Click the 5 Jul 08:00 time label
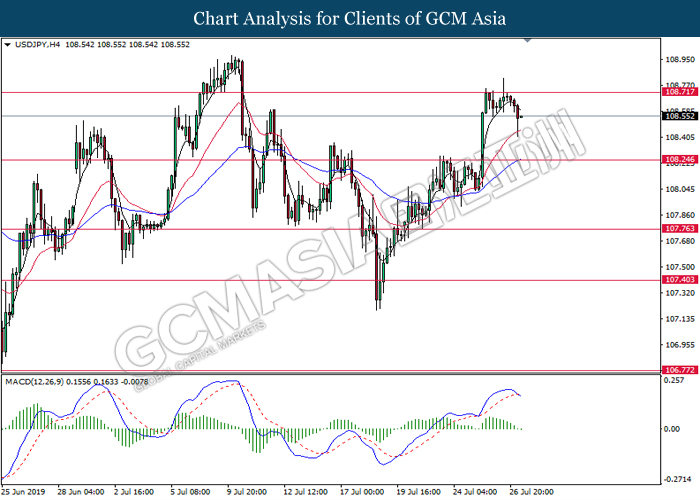Screen dimensions: 700x500 (190, 492)
